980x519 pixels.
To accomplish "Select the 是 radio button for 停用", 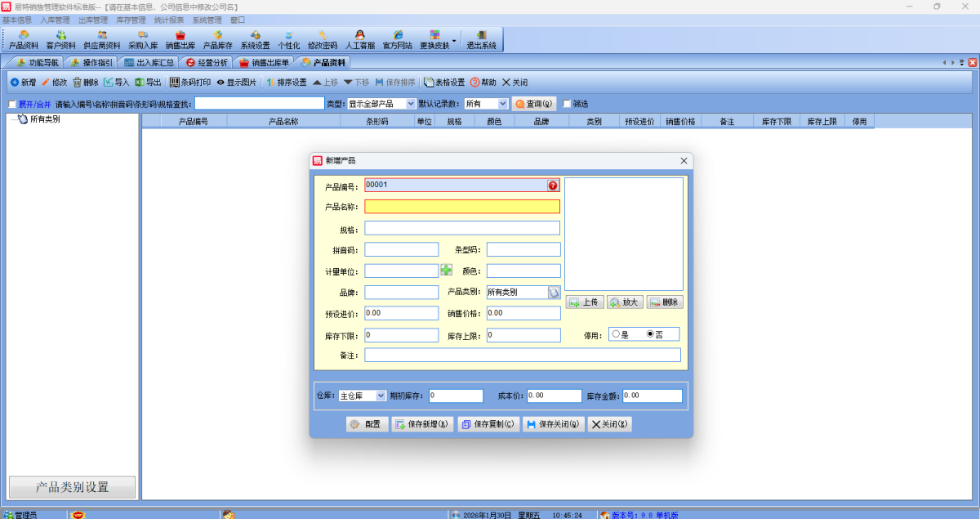I will [x=616, y=334].
